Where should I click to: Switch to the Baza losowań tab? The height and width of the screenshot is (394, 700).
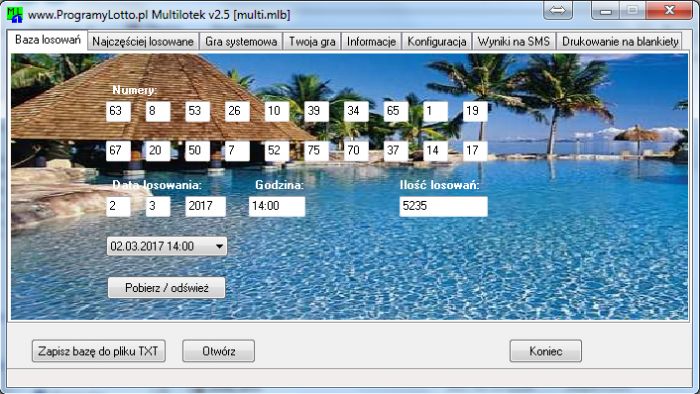[x=48, y=40]
